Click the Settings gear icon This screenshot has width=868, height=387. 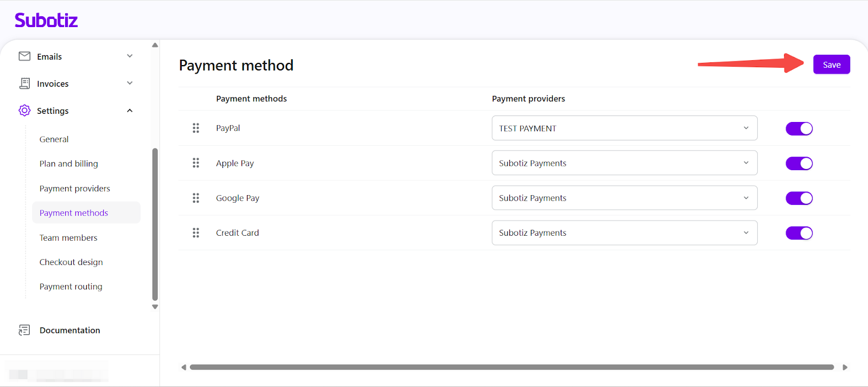[x=24, y=111]
